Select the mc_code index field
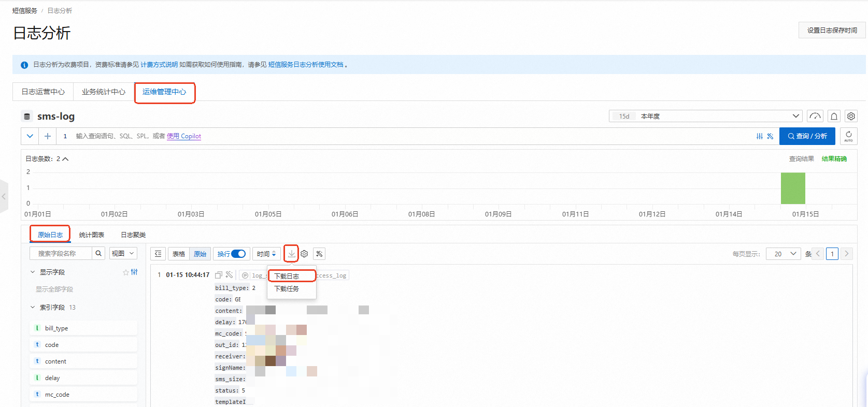The width and height of the screenshot is (868, 407). tap(84, 394)
